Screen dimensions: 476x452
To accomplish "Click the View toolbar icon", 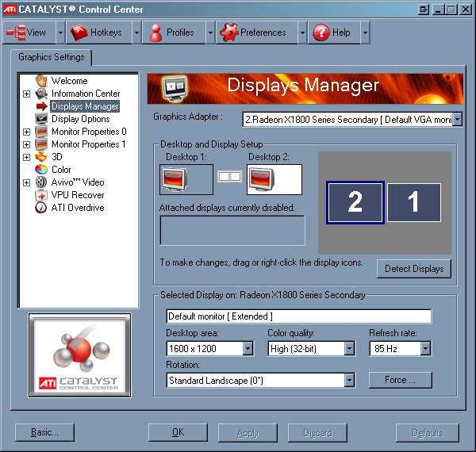I will 16,33.
